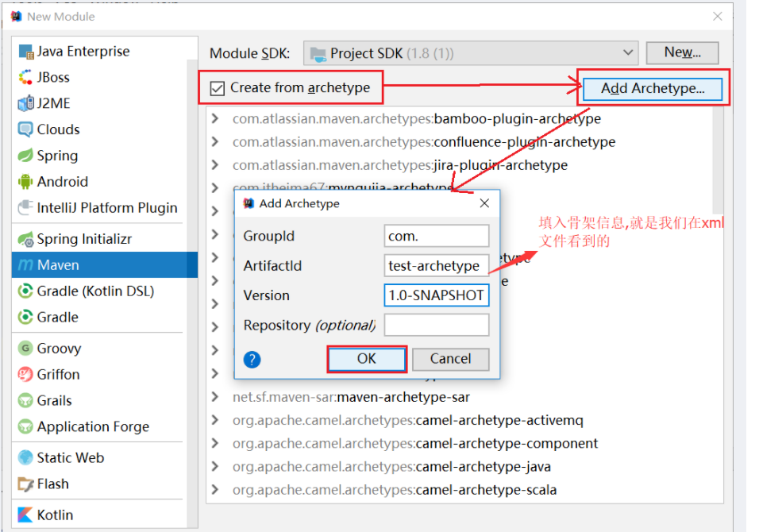The image size is (759, 532).
Task: Choose the Android robot icon
Action: pos(25,182)
